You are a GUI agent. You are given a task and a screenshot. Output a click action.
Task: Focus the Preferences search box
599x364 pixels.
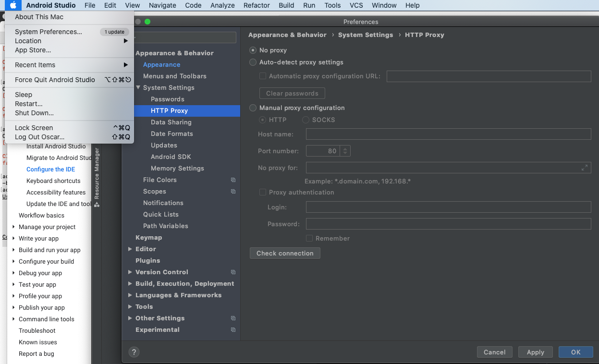pos(185,37)
